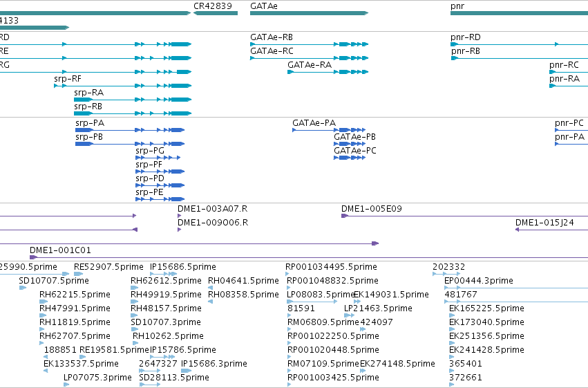Select the DME1-005E09 clone label
The image size is (588, 388).
click(372, 209)
